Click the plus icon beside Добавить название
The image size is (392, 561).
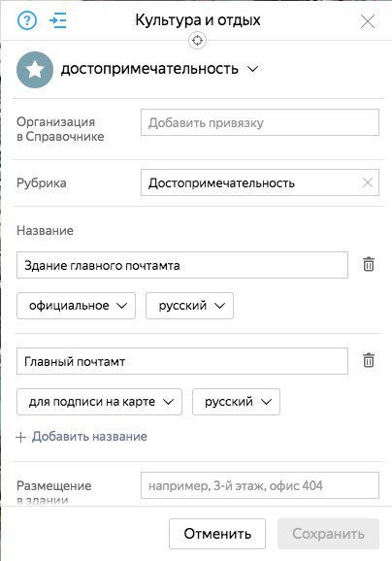[21, 437]
